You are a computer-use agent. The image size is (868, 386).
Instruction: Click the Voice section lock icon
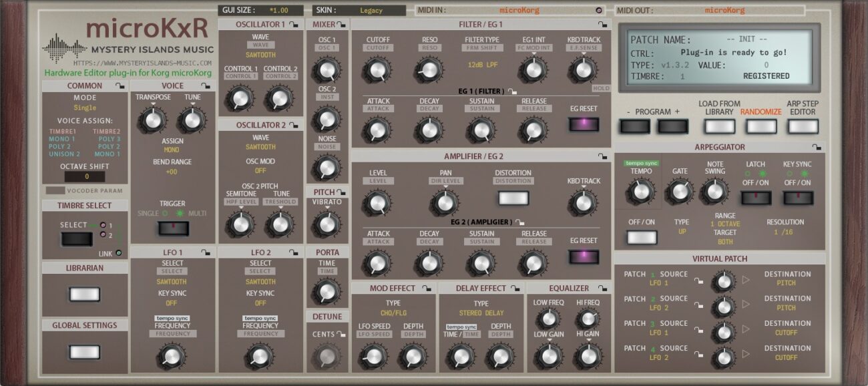pyautogui.click(x=206, y=86)
